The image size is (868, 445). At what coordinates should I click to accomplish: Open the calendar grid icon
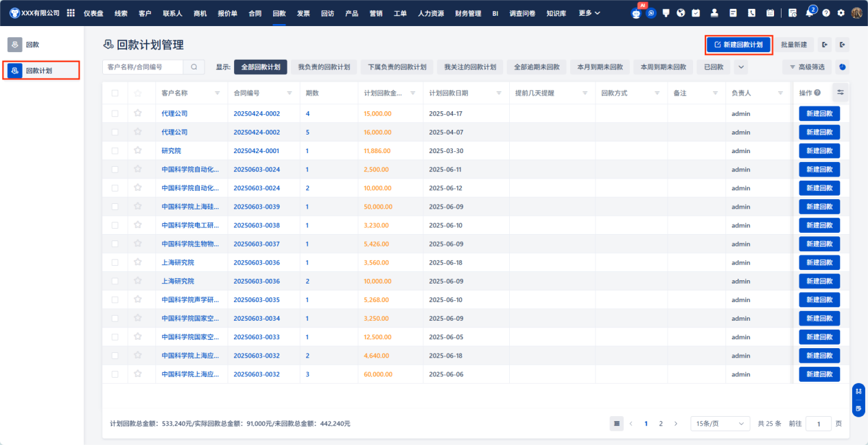pos(770,13)
